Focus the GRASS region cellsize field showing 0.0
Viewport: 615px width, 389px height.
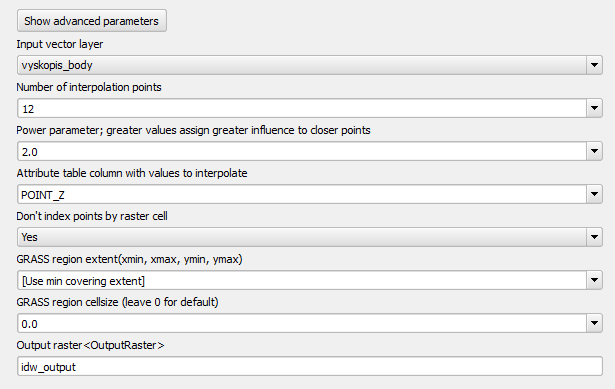tap(302, 324)
